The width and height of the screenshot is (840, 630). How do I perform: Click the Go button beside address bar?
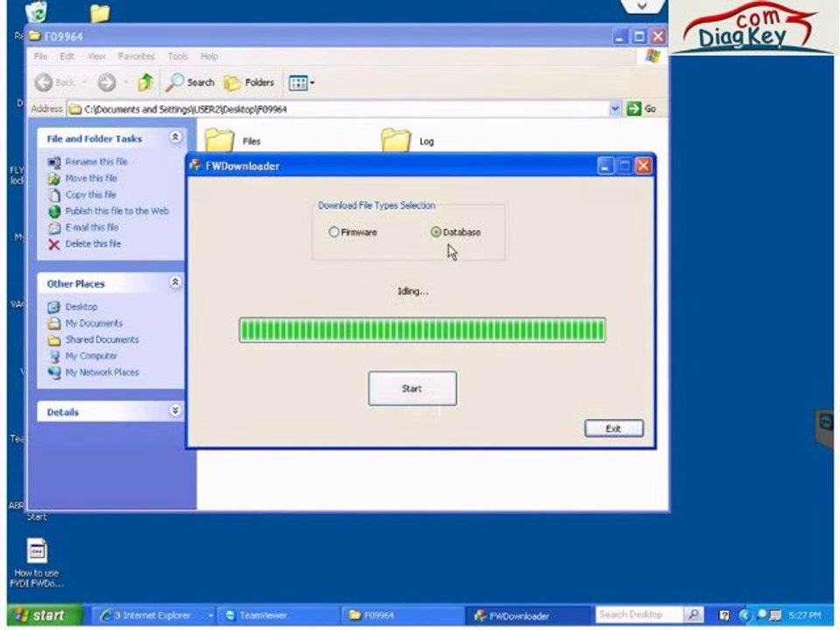pos(641,108)
